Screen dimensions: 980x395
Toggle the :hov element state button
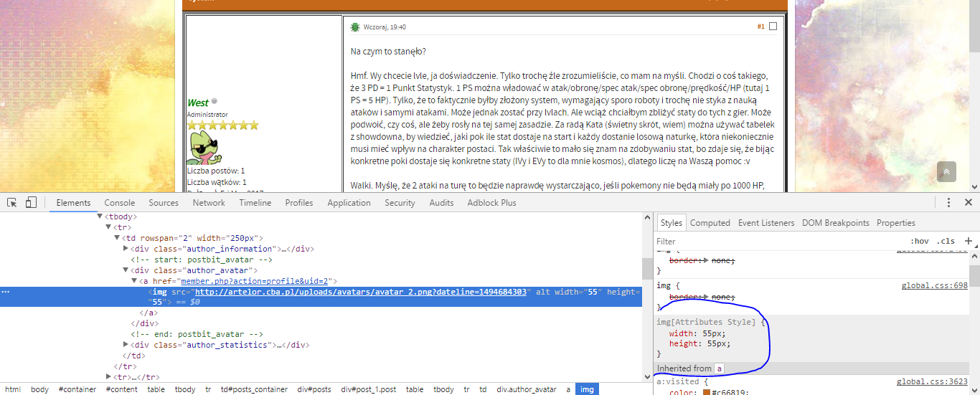click(919, 241)
